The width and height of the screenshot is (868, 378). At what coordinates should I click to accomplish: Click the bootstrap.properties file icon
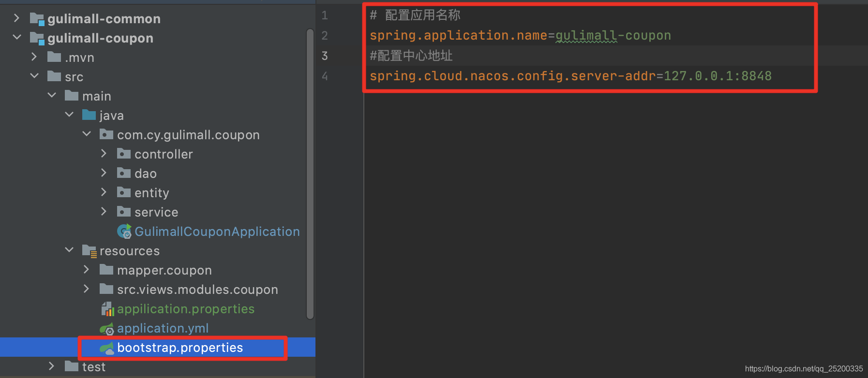pos(107,348)
